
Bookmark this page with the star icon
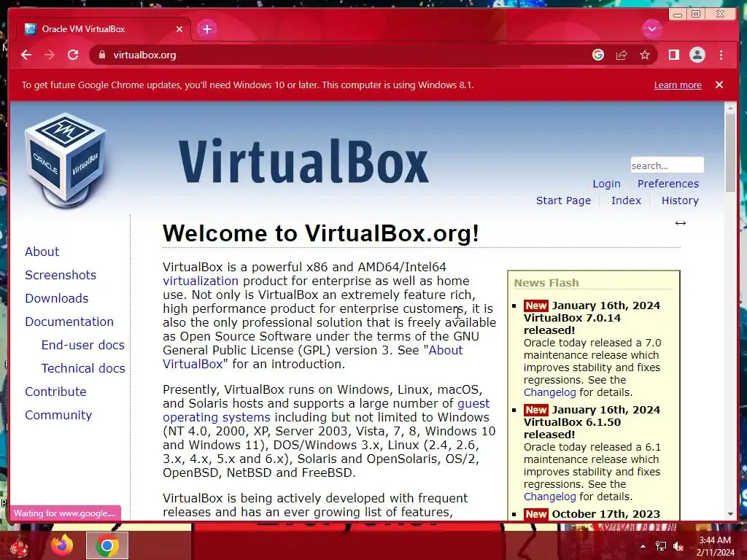tap(645, 55)
